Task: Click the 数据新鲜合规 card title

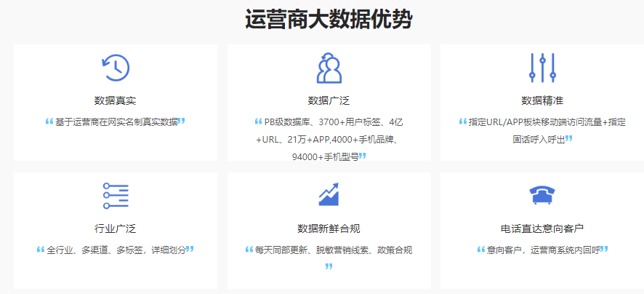Action: point(329,229)
